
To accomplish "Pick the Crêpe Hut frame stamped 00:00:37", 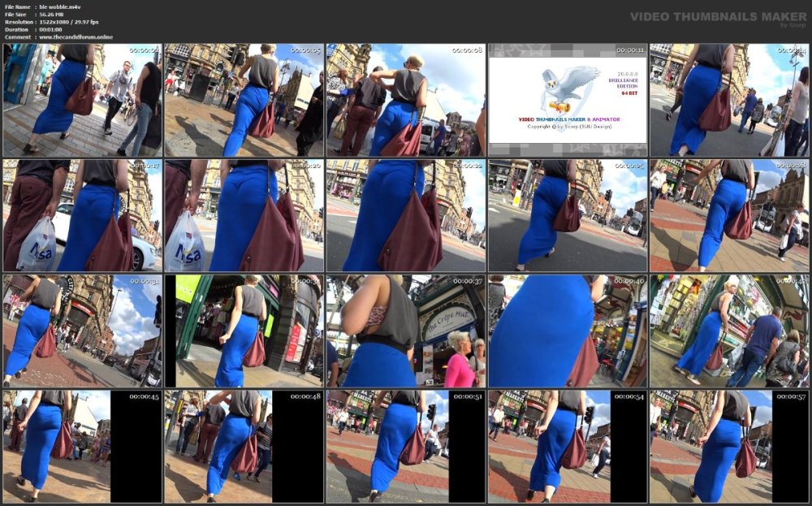I will [x=406, y=331].
